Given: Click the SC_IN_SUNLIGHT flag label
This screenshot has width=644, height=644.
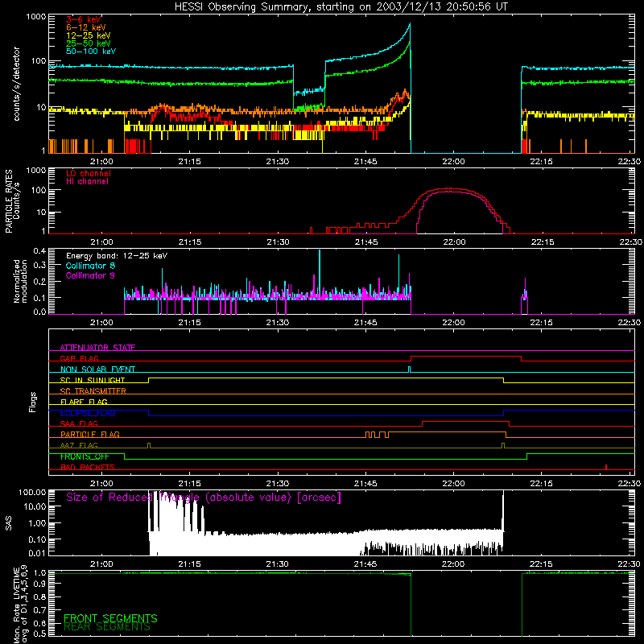Looking at the screenshot, I should 93,380.
